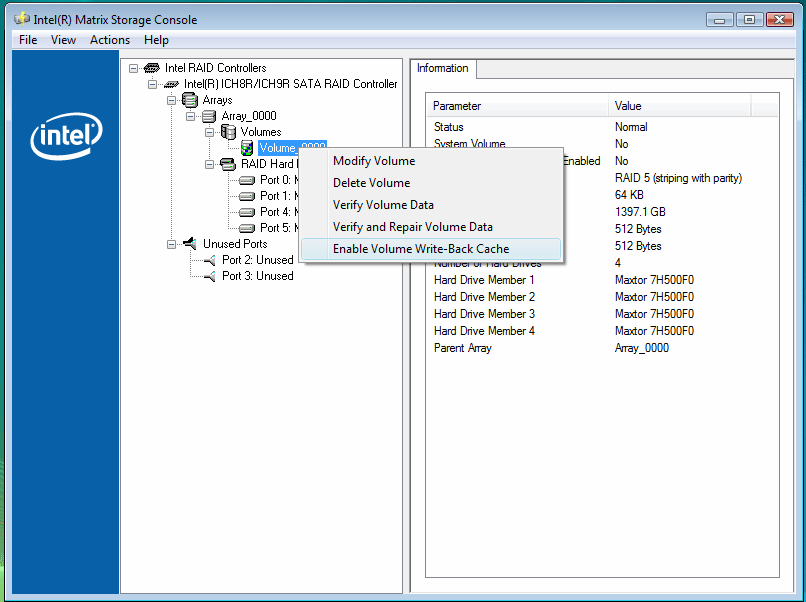Click the 'Normal' status value

coord(631,127)
